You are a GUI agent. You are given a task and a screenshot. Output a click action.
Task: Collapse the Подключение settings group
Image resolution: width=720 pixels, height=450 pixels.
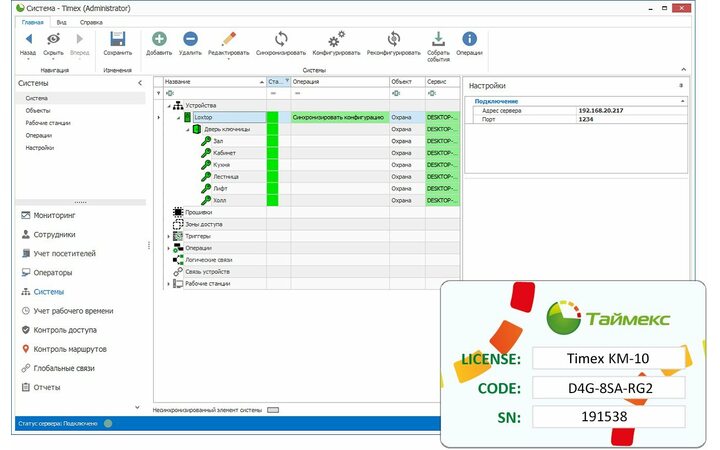[681, 101]
